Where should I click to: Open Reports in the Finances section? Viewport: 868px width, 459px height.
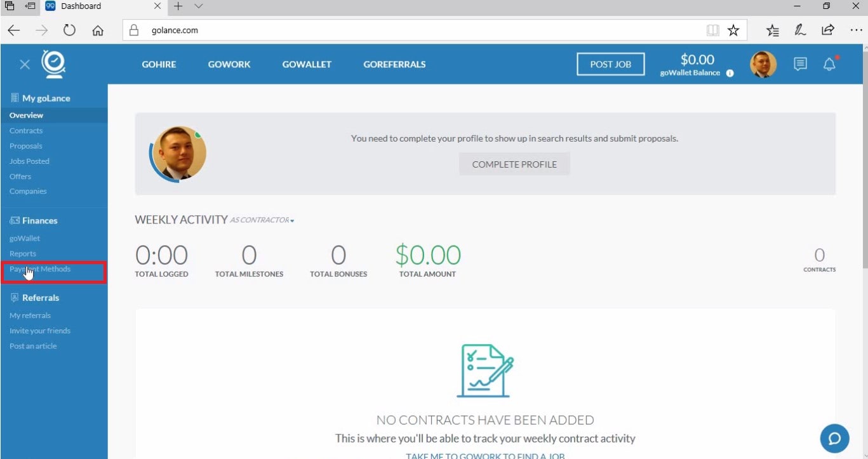23,254
